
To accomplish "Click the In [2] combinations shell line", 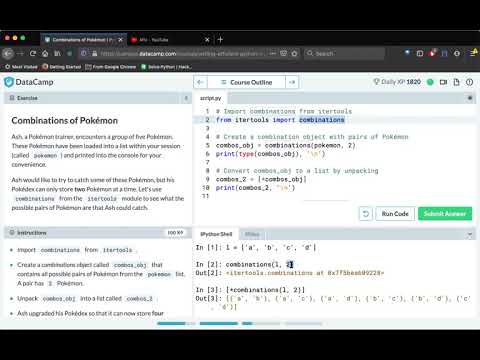I will coord(244,264).
